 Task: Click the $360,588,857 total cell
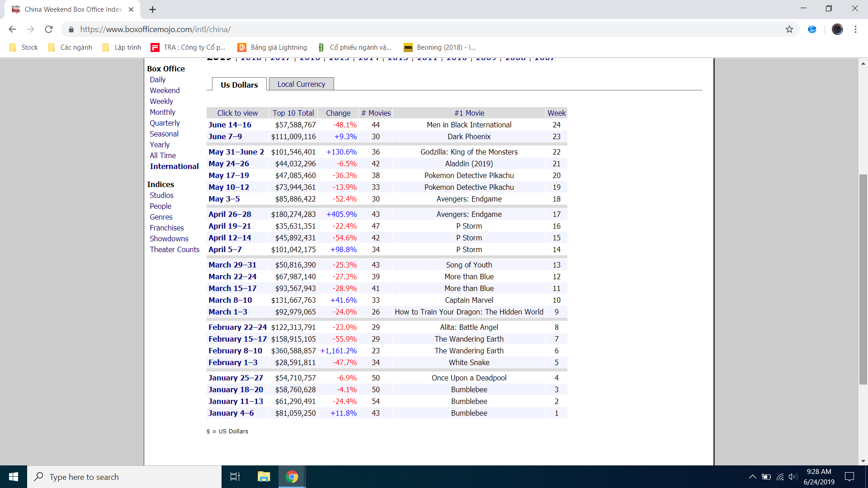click(x=293, y=351)
